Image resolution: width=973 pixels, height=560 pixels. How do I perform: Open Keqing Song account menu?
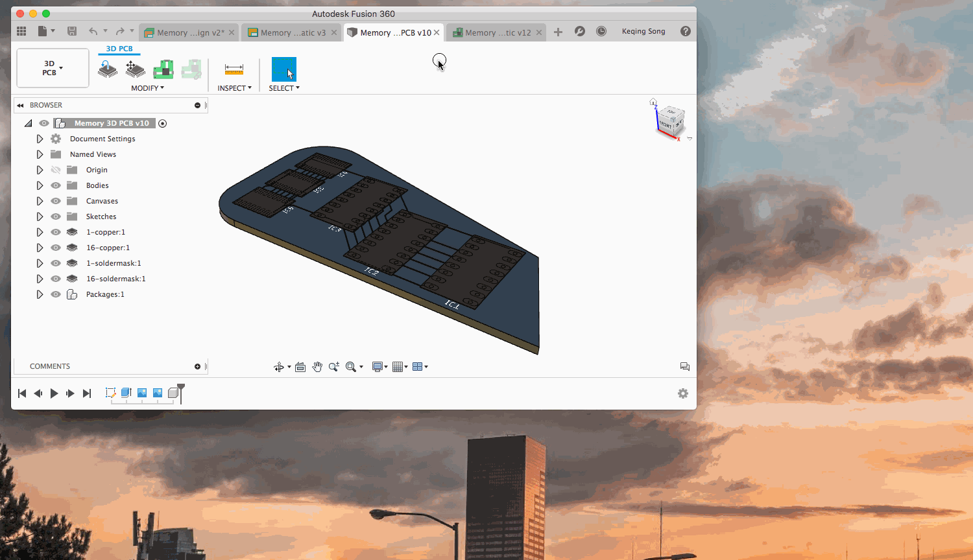643,31
